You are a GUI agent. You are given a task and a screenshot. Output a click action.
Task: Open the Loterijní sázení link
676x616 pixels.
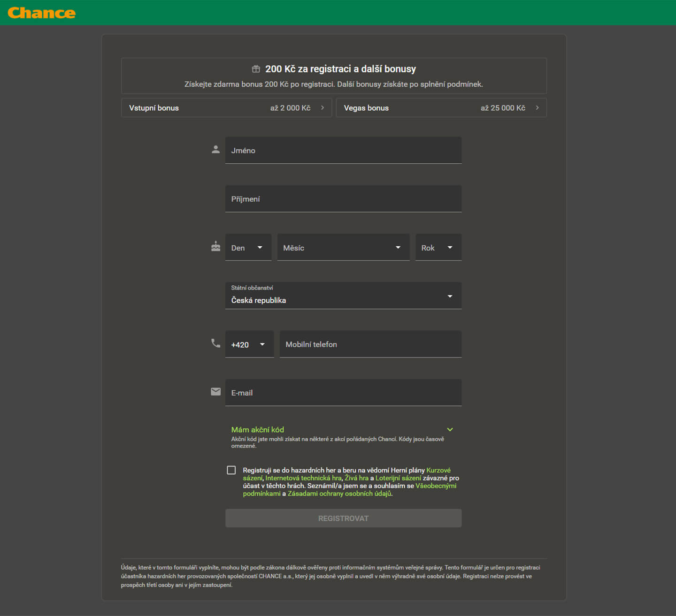pos(398,478)
